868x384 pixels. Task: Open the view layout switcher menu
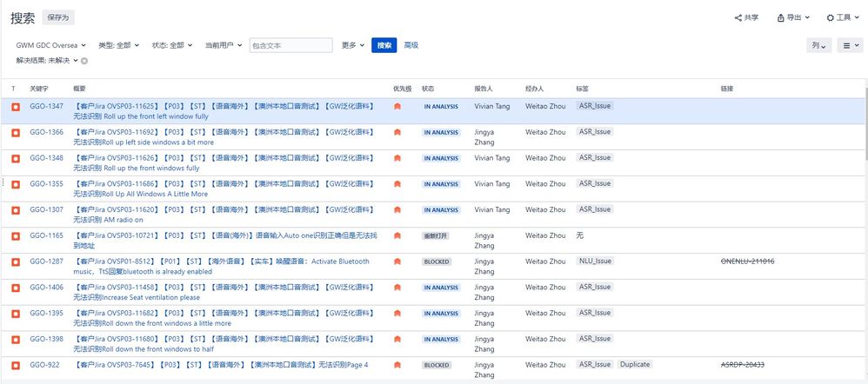(x=850, y=46)
